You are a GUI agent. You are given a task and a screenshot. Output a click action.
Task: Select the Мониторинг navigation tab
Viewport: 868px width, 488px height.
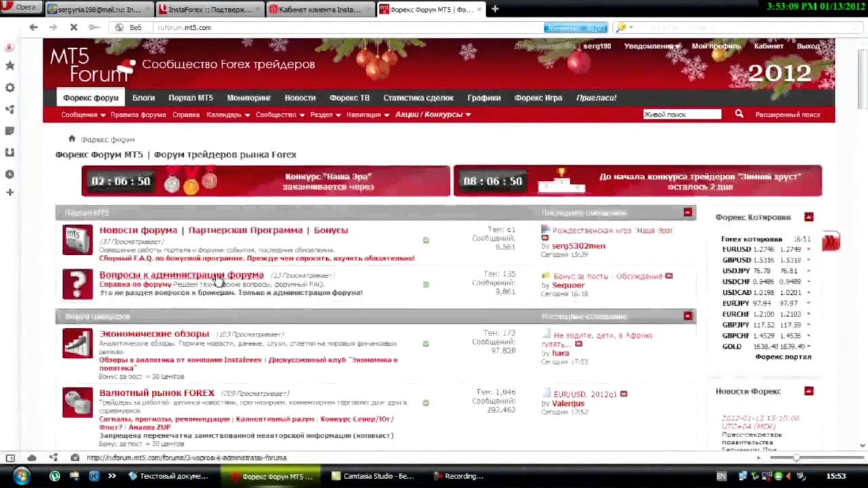coord(249,98)
